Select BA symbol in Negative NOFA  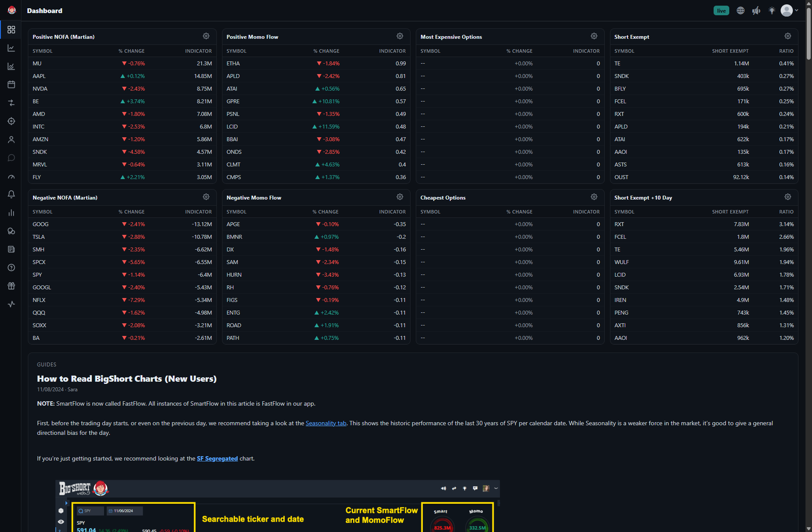pyautogui.click(x=36, y=338)
